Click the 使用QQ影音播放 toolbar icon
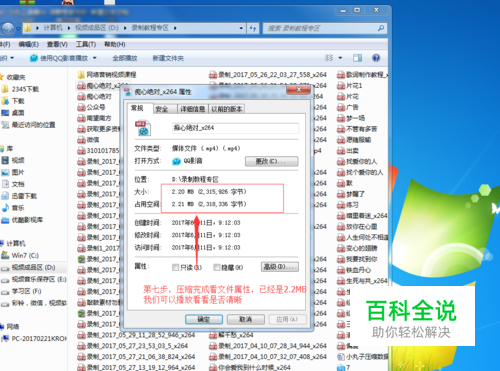The image size is (500, 371). click(x=34, y=58)
